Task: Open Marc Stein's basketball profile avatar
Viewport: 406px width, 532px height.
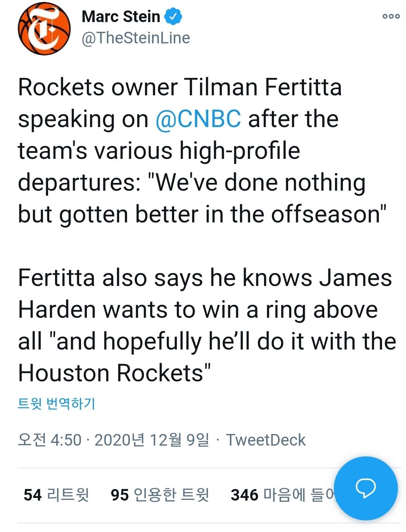Action: click(44, 28)
